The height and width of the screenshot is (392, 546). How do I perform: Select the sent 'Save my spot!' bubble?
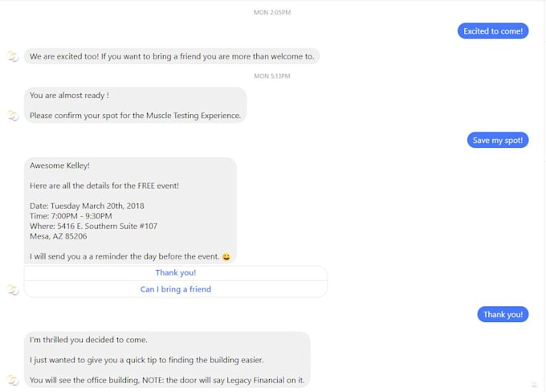[x=498, y=141]
